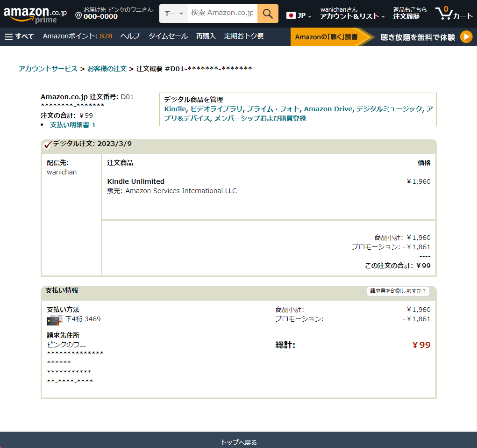The width and height of the screenshot is (477, 448).
Task: Go to アカウントサービス breadcrumb
Action: pyautogui.click(x=48, y=69)
